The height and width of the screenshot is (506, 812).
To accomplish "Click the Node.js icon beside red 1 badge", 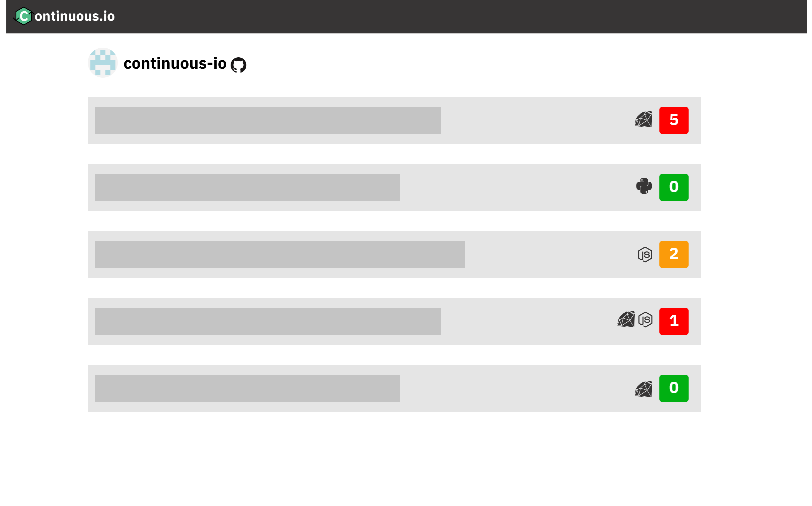I will (645, 320).
